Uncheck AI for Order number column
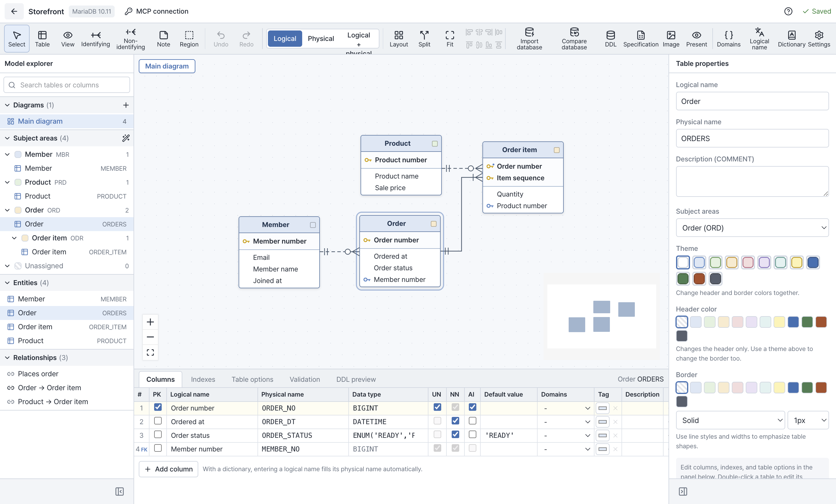This screenshot has height=504, width=836. tap(472, 407)
